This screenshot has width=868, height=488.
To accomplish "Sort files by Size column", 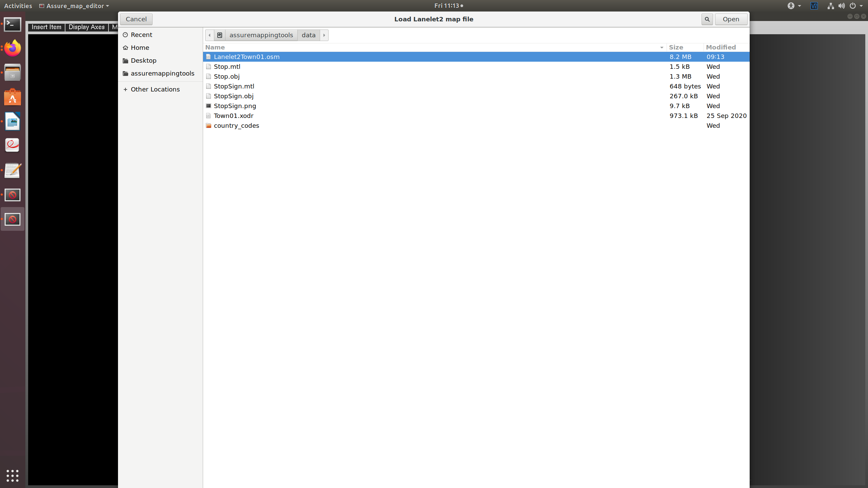I will click(676, 47).
